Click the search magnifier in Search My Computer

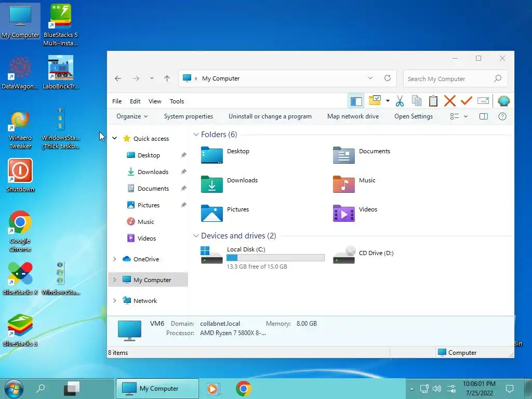tap(497, 79)
